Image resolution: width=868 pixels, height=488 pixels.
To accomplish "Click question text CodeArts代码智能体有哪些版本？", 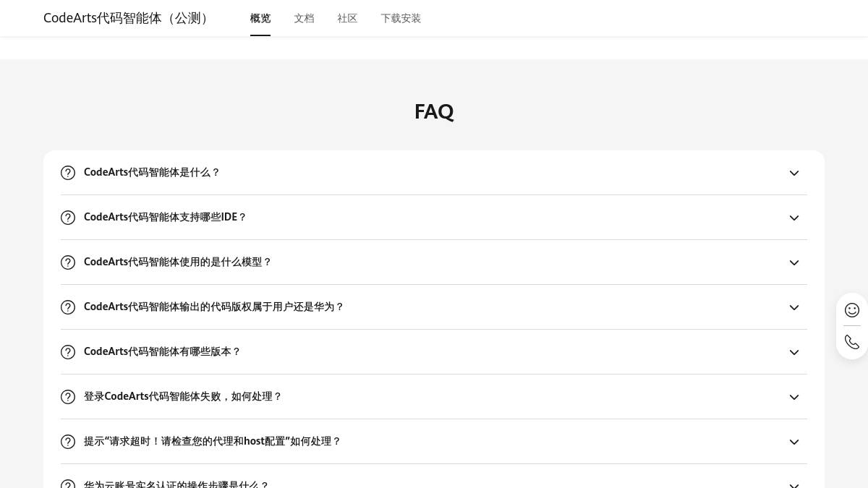I will click(162, 352).
